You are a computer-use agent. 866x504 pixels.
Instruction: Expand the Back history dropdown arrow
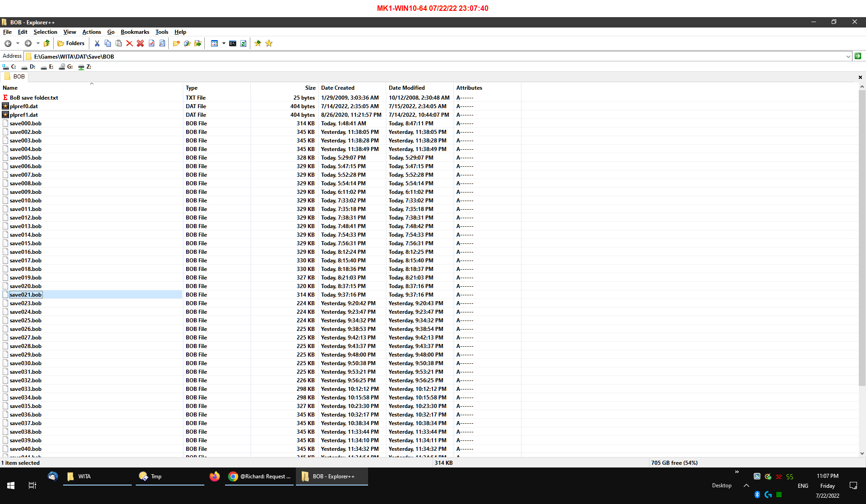point(18,43)
